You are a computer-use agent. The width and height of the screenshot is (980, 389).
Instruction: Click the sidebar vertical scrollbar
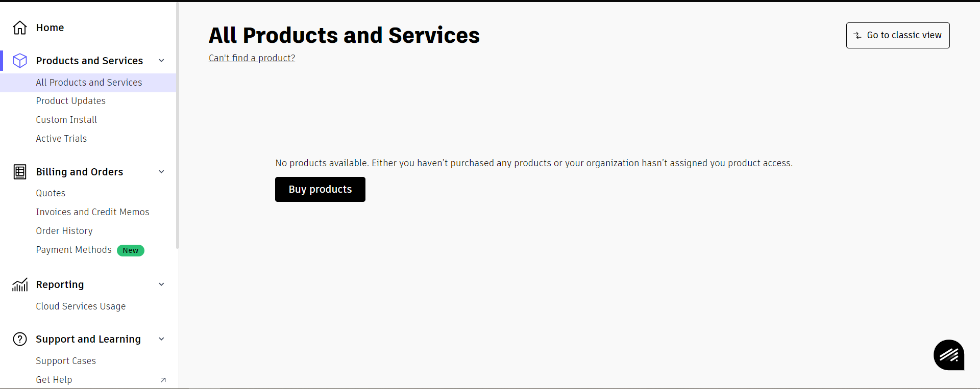[x=178, y=125]
